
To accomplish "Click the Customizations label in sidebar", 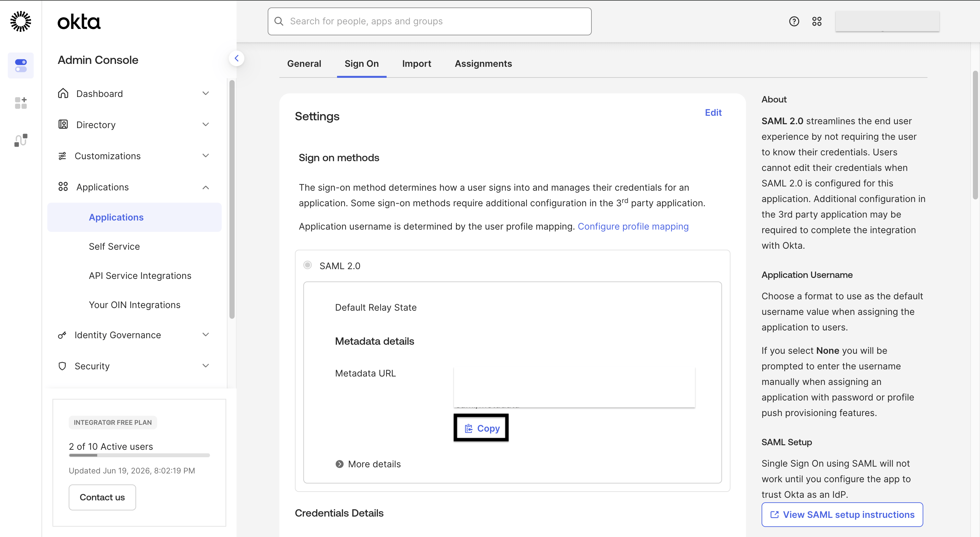I will 107,156.
